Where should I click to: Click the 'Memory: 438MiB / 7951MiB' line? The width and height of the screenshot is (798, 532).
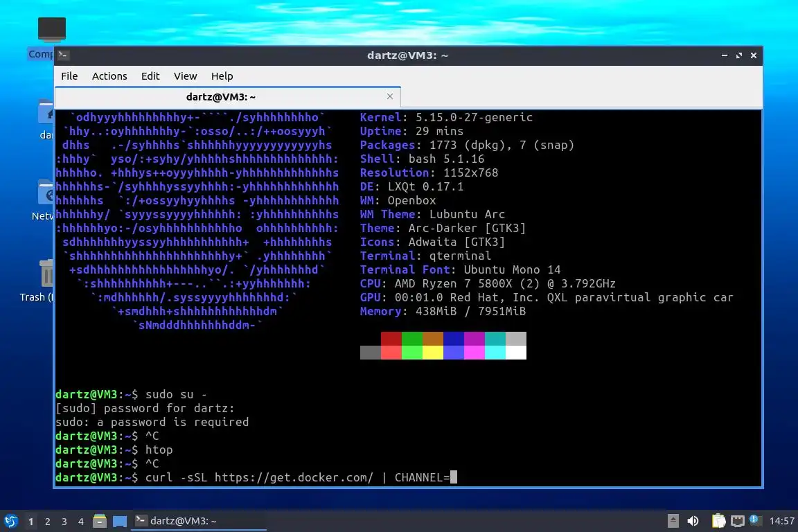point(443,311)
